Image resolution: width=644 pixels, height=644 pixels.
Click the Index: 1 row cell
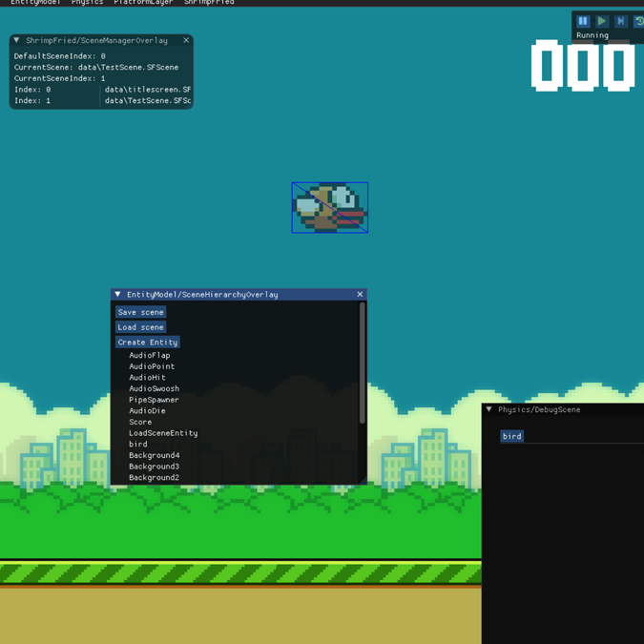click(32, 100)
